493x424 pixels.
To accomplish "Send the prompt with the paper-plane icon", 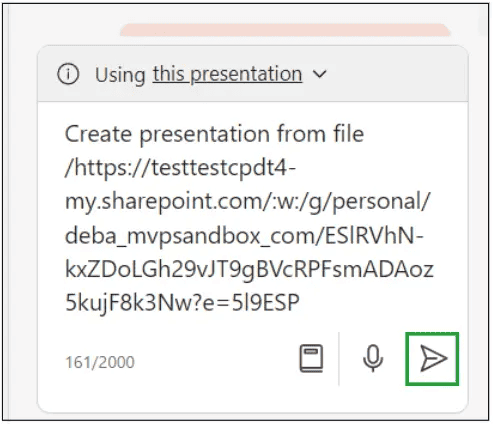I will pos(432,359).
